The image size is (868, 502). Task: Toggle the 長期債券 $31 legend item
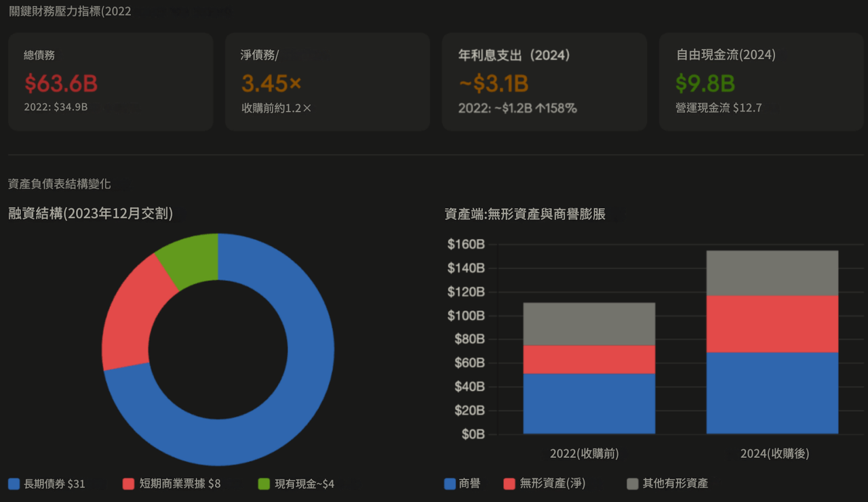pyautogui.click(x=47, y=484)
